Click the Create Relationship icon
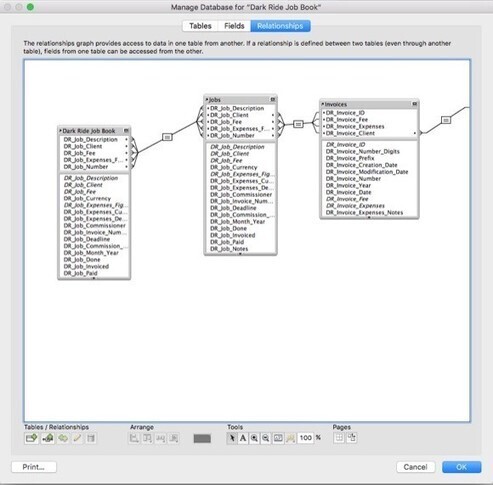Image resolution: width=493 pixels, height=485 pixels. coord(48,438)
